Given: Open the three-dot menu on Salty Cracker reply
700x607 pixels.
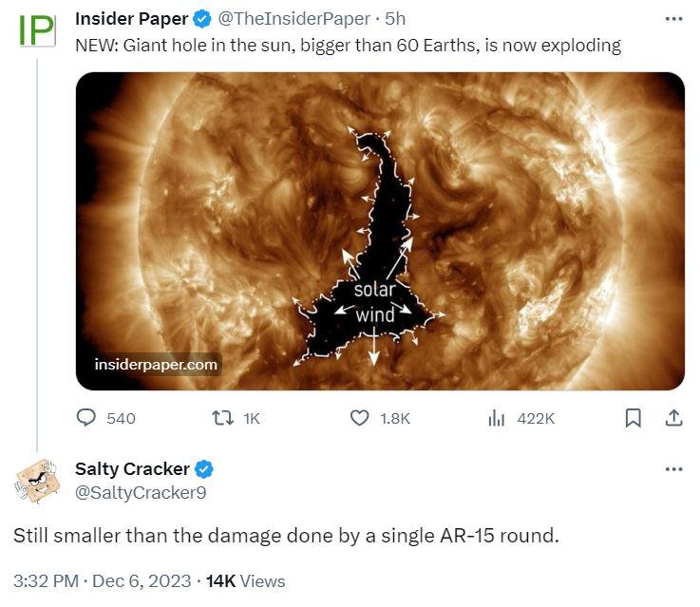Looking at the screenshot, I should (x=673, y=469).
